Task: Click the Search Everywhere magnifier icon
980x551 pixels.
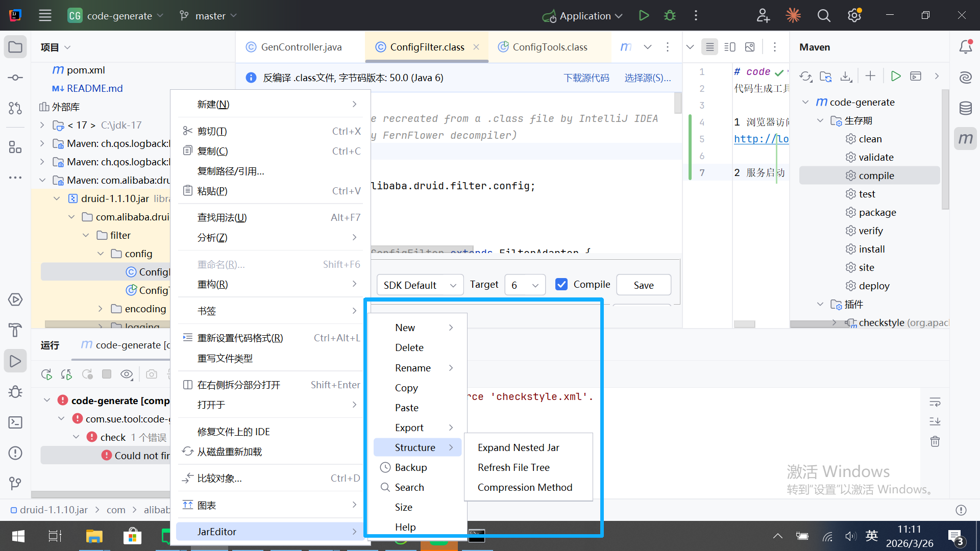Action: coord(823,15)
